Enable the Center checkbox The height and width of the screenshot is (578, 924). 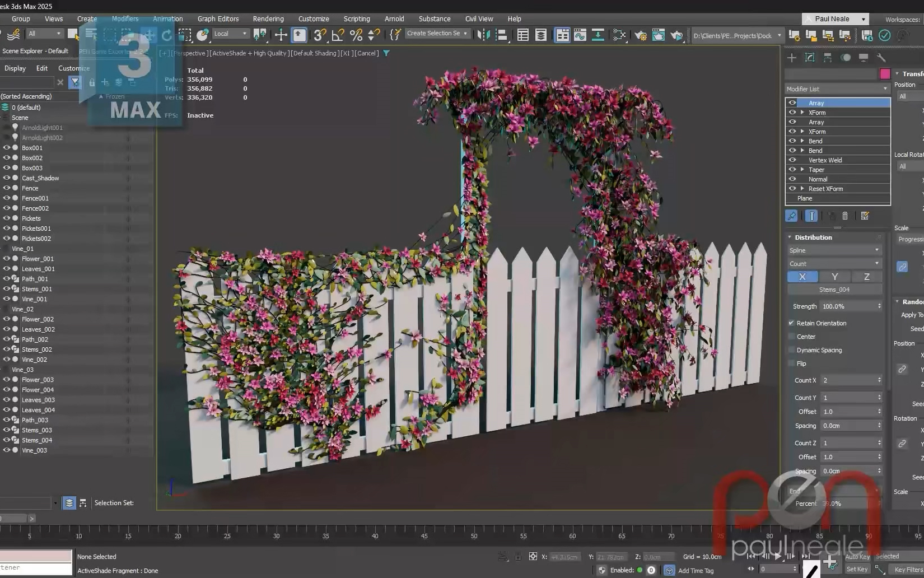click(x=791, y=337)
